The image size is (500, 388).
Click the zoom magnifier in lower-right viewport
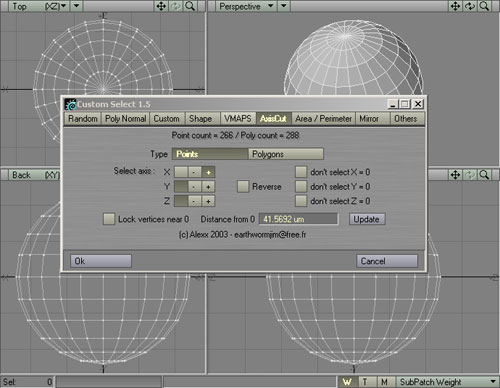[484, 175]
